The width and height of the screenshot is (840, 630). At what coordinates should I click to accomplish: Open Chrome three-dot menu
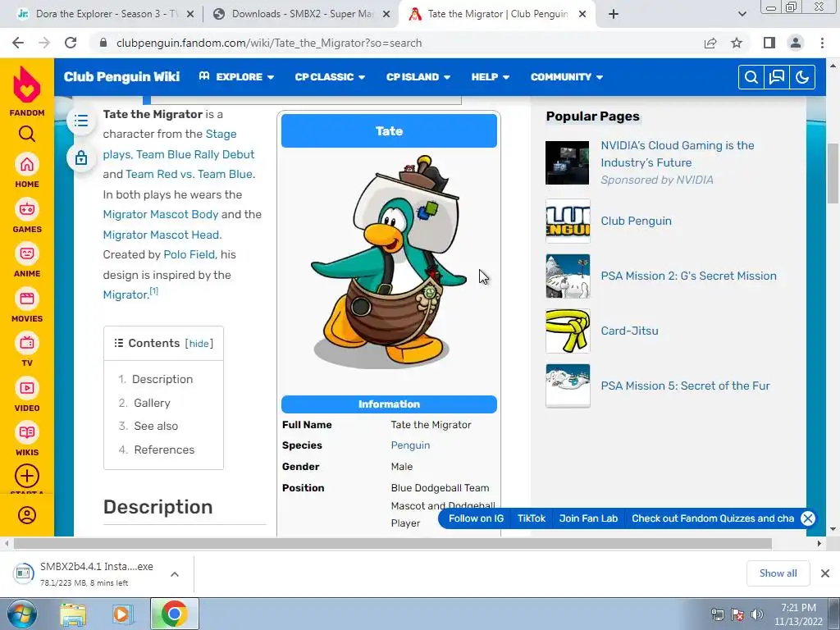tap(822, 43)
